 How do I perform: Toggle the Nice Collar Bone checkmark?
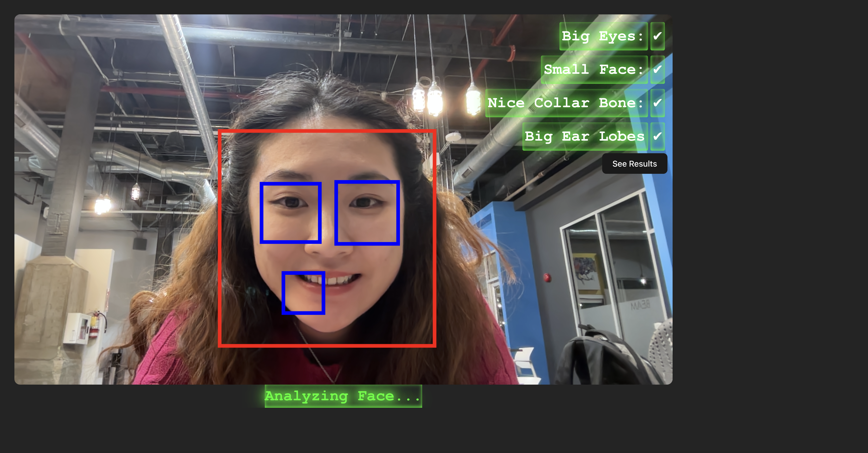[x=657, y=103]
